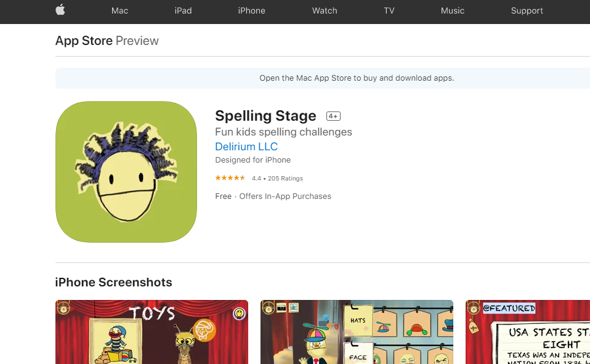Click the Apple logo icon
Viewport: 590px width, 364px height.
(x=60, y=10)
